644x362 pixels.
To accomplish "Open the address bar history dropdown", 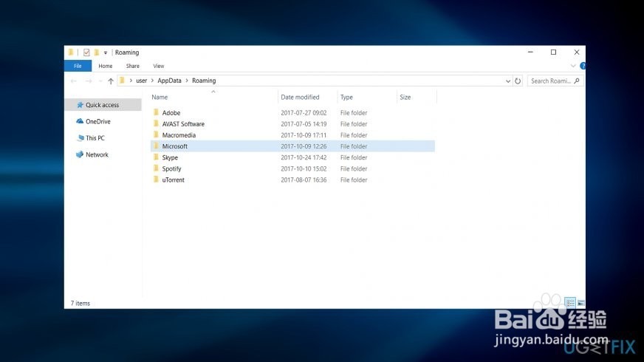I will click(508, 81).
